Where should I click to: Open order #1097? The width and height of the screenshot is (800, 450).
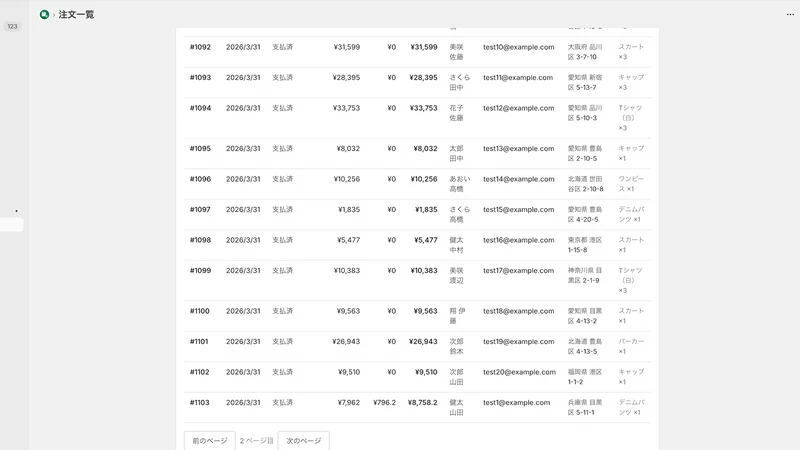200,210
